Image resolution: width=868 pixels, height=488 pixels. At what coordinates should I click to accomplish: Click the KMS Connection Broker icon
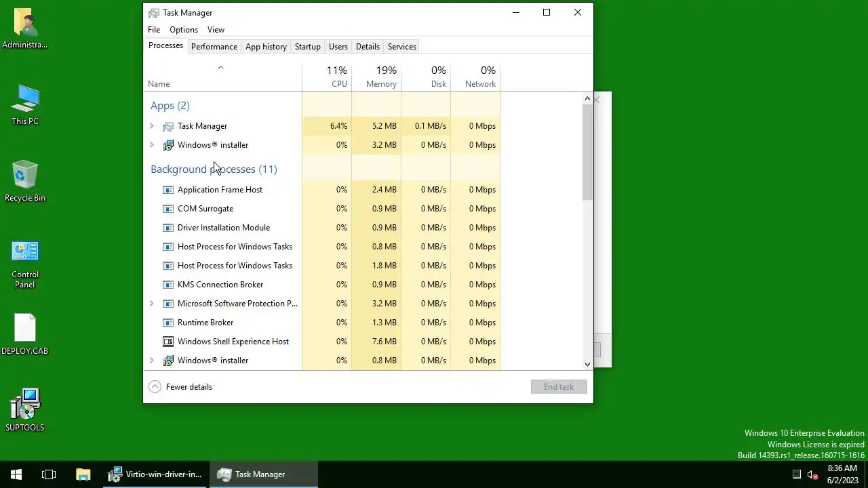click(168, 285)
